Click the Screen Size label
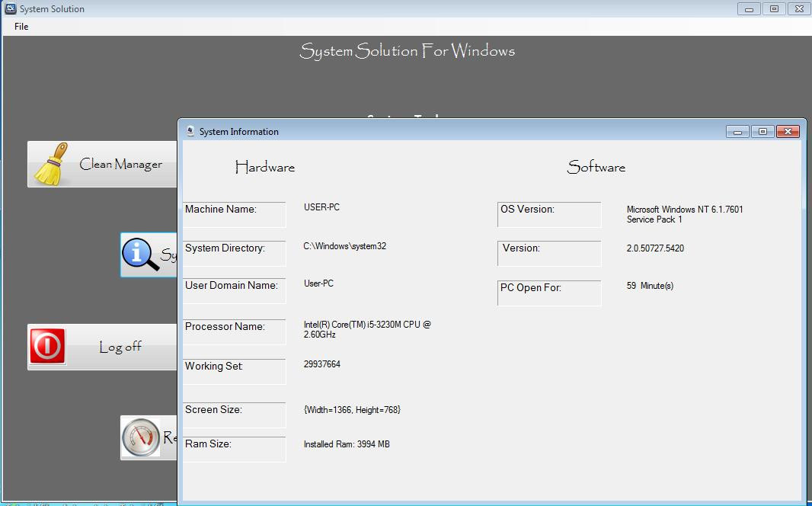This screenshot has height=506, width=812. pos(234,415)
